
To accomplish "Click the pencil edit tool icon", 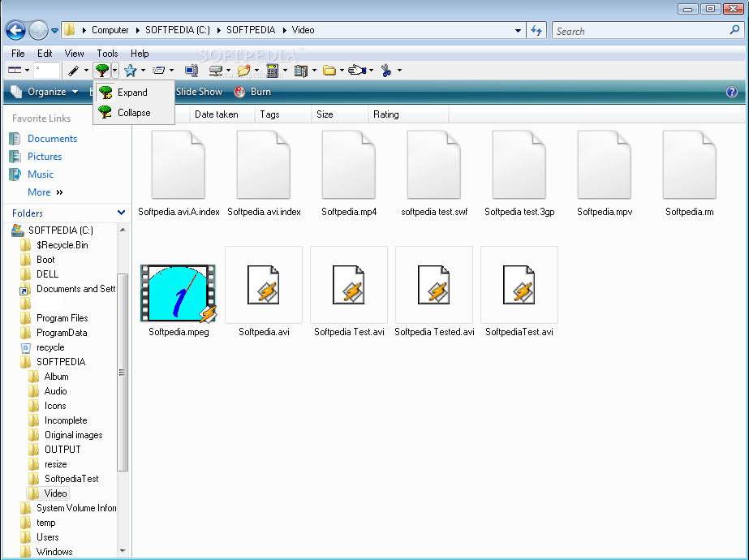I will click(x=73, y=71).
